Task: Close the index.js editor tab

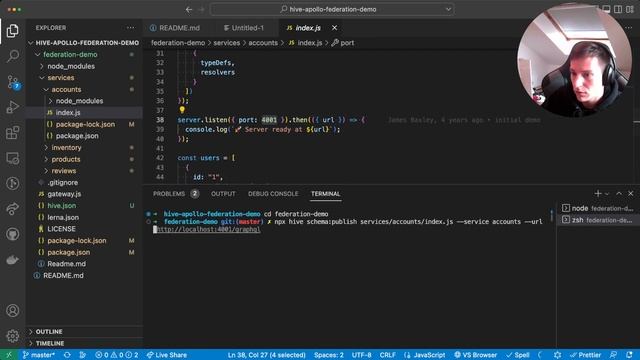Action: click(334, 28)
